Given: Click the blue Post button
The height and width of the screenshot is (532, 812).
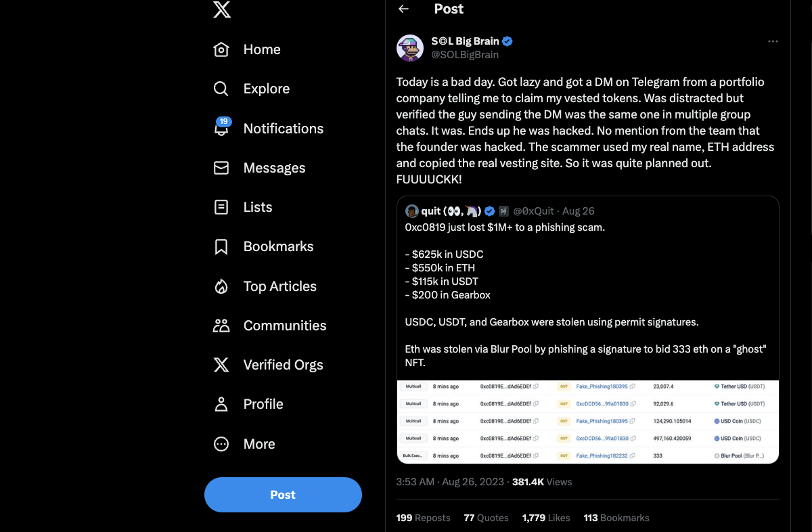Looking at the screenshot, I should coord(283,495).
